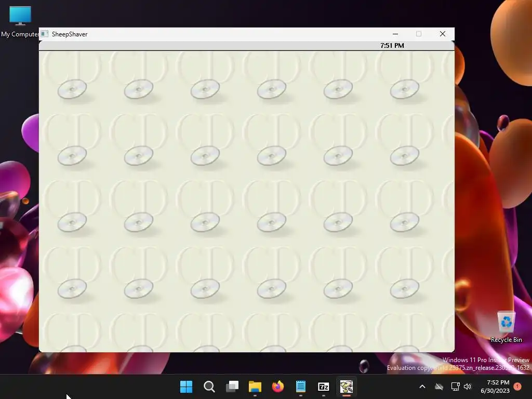
Task: Open taskbar Search
Action: (x=209, y=387)
